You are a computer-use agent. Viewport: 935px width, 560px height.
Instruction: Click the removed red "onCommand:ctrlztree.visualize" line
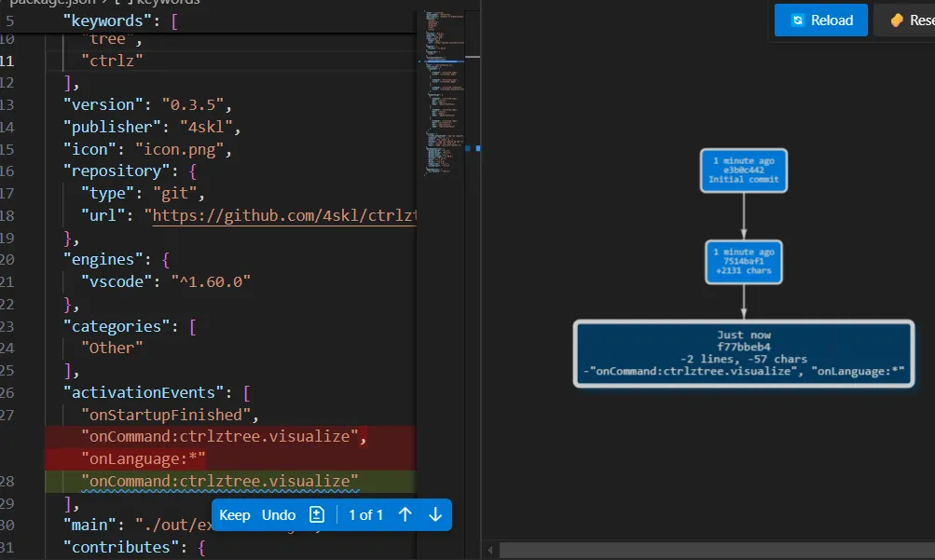click(x=231, y=437)
